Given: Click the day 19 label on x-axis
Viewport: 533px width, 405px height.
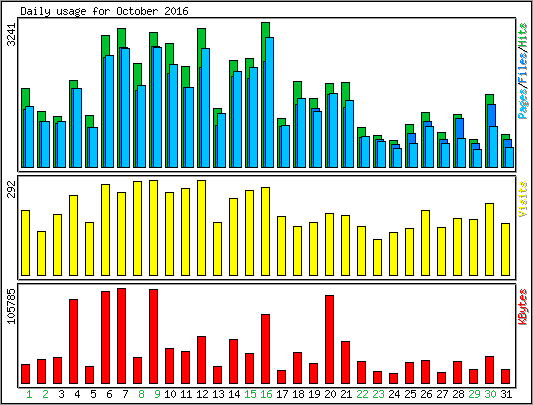Looking at the screenshot, I should 314,394.
